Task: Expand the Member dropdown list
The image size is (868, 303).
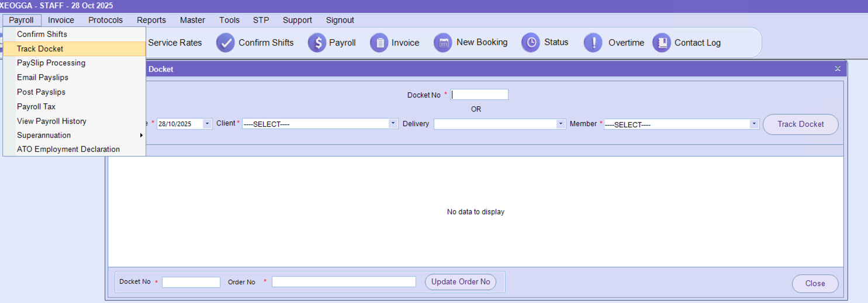Action: tap(754, 124)
